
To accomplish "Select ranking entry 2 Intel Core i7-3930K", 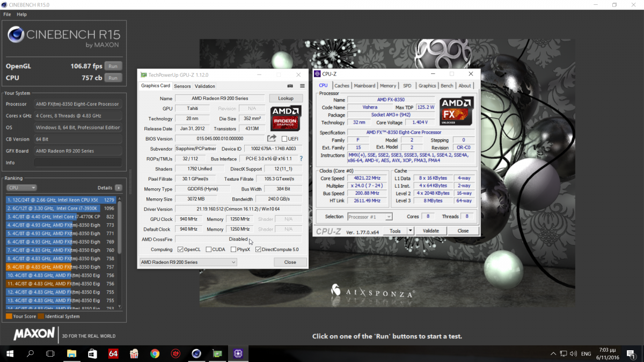I will [61, 208].
